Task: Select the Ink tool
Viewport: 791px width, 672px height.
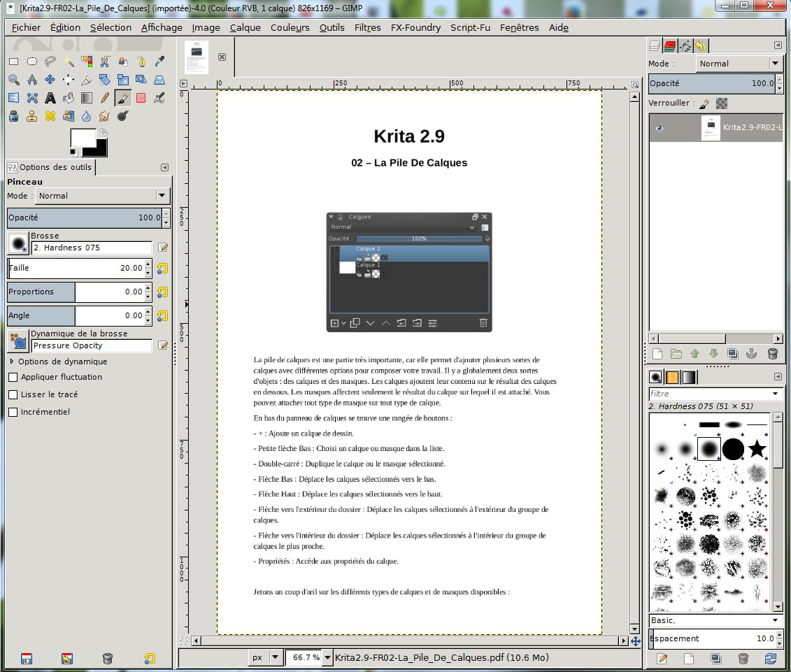Action: 13,116
